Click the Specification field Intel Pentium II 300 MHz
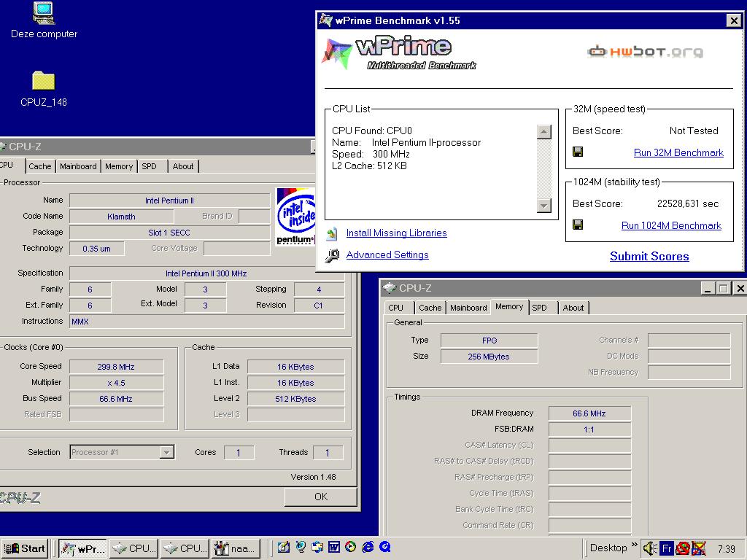Viewport: 747px width, 560px height. (206, 273)
